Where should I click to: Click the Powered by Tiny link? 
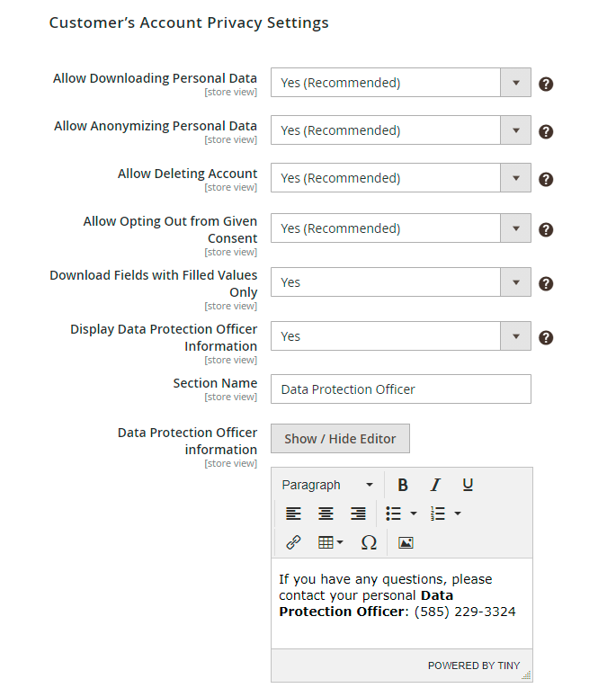(473, 666)
